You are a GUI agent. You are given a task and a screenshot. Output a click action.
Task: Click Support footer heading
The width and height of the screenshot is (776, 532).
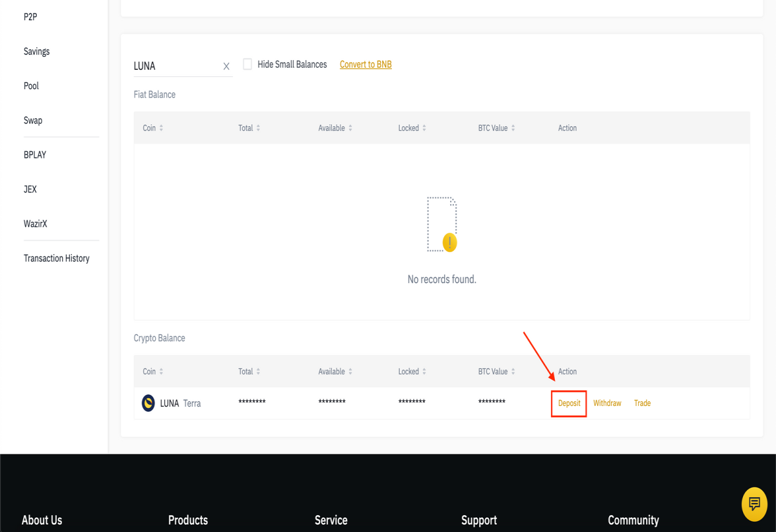[479, 520]
